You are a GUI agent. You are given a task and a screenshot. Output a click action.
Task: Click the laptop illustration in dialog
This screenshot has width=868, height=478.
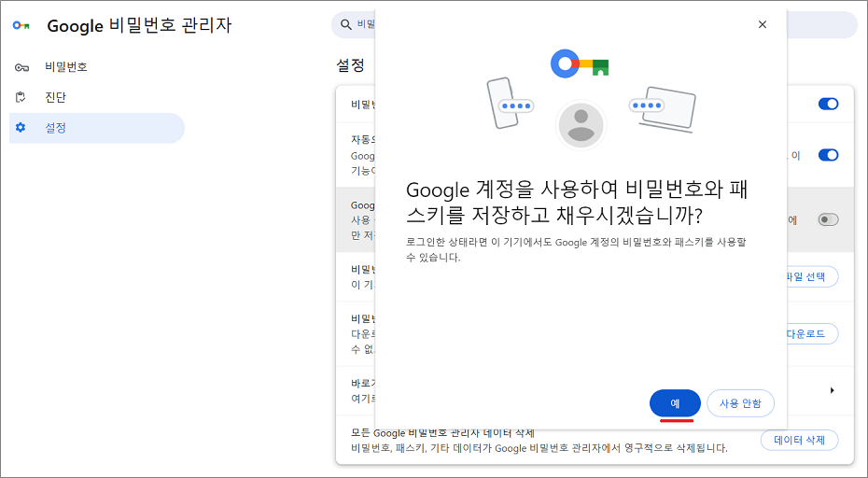(663, 109)
